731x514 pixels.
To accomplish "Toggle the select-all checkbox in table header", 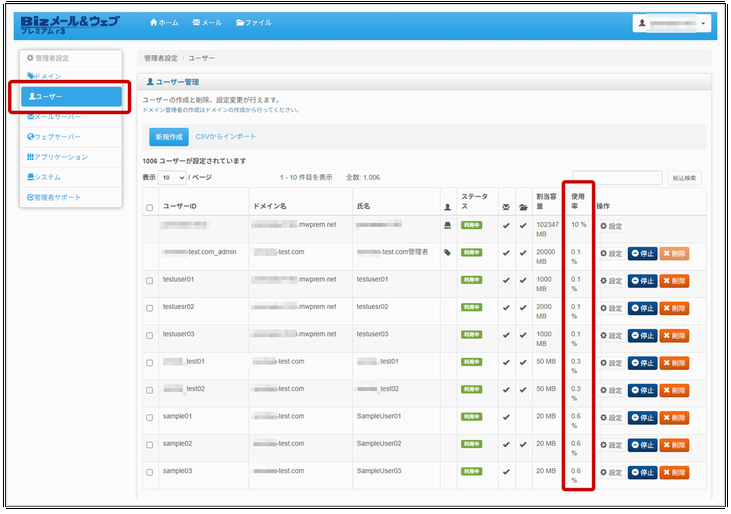I will 150,208.
